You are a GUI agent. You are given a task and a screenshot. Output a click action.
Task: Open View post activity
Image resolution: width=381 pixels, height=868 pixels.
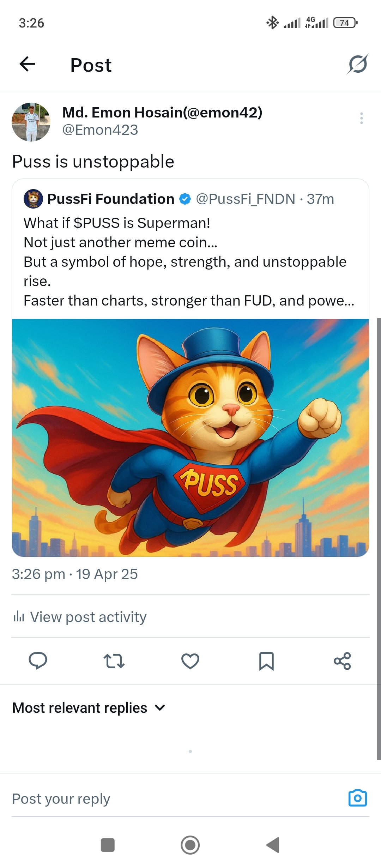pyautogui.click(x=80, y=617)
